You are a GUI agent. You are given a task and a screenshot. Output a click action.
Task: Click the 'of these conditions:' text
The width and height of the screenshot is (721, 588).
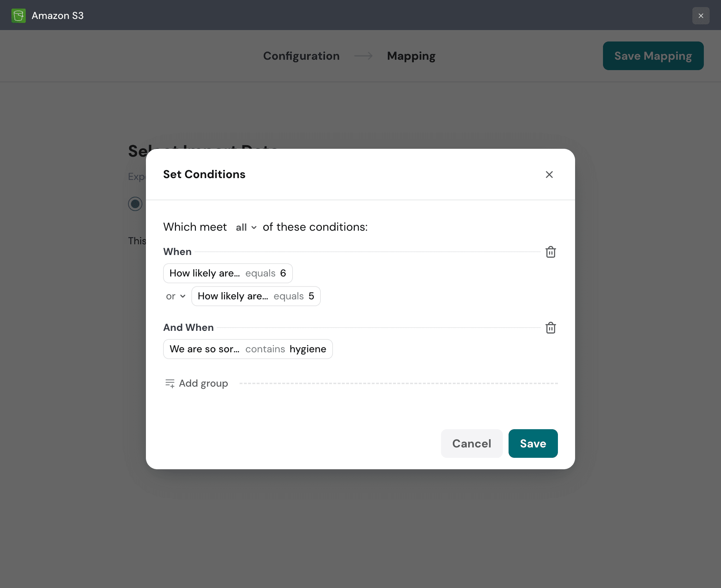pos(315,227)
